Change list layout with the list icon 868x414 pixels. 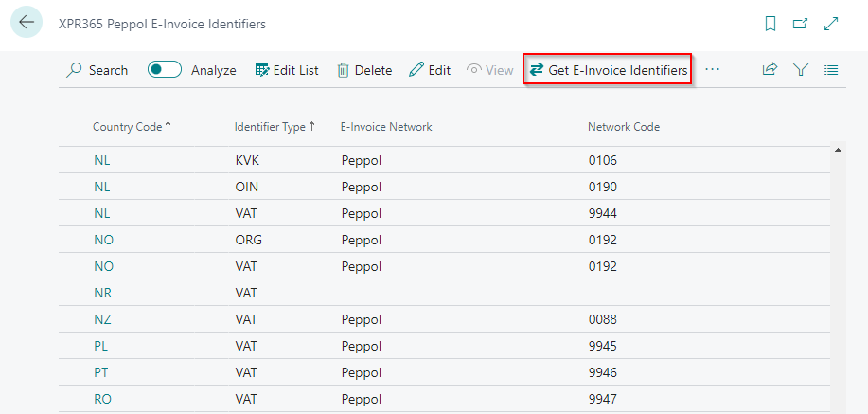(x=831, y=70)
